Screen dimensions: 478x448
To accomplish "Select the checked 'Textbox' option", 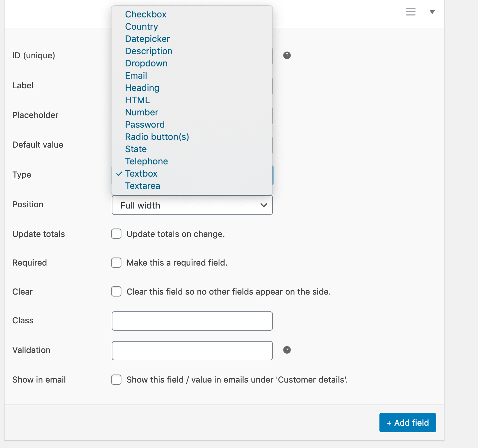I will click(141, 173).
